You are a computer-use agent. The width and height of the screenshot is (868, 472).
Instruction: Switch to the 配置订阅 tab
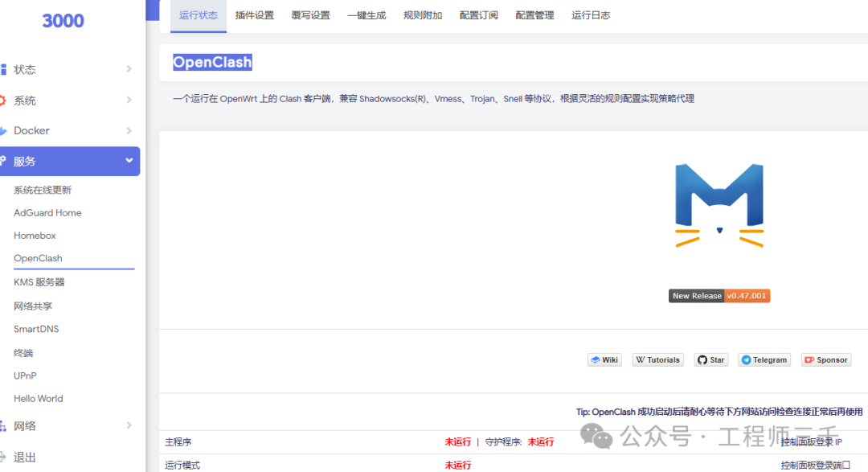479,15
